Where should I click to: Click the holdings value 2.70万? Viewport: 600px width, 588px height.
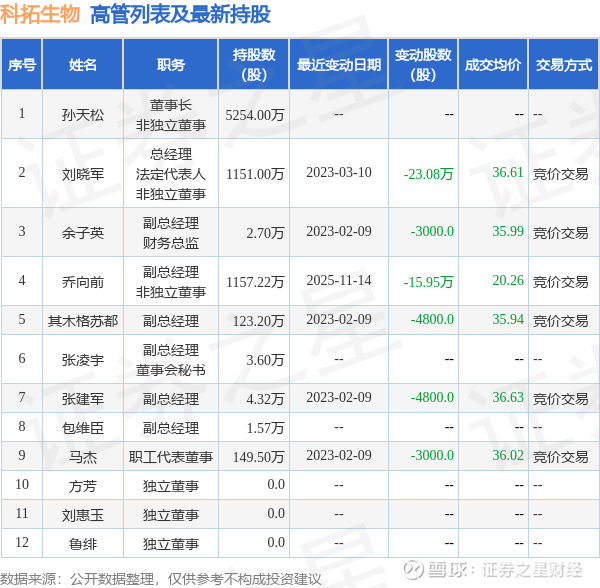click(266, 233)
